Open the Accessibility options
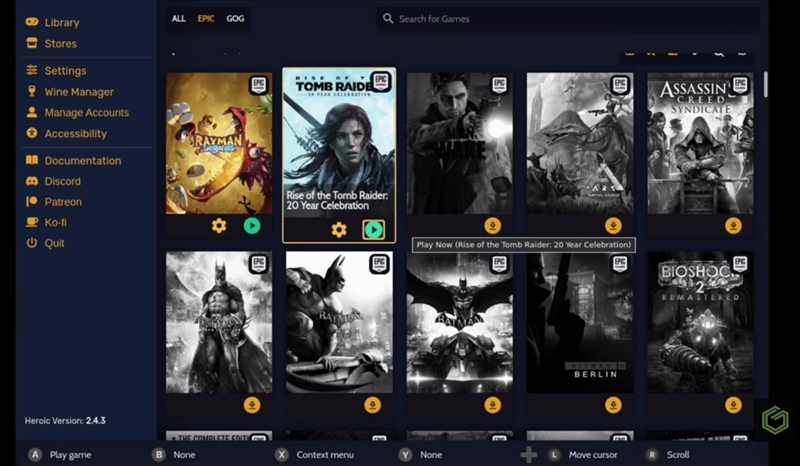The width and height of the screenshot is (800, 466). (x=66, y=133)
